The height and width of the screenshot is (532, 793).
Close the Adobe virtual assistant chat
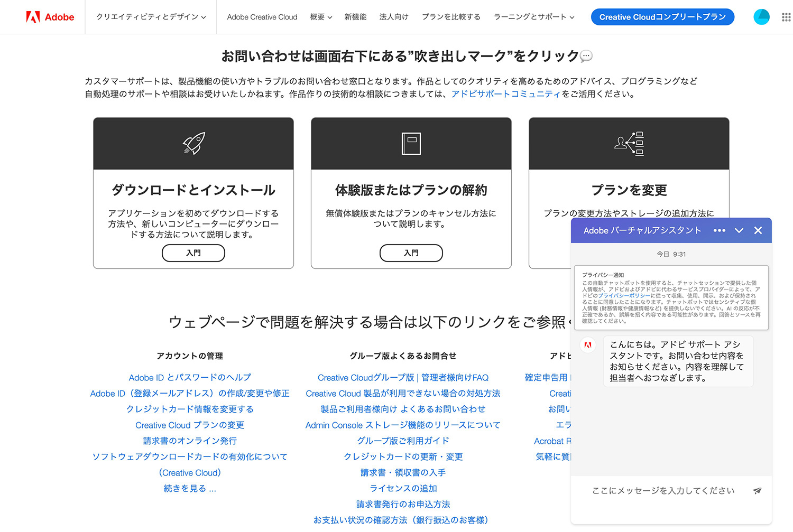point(758,230)
